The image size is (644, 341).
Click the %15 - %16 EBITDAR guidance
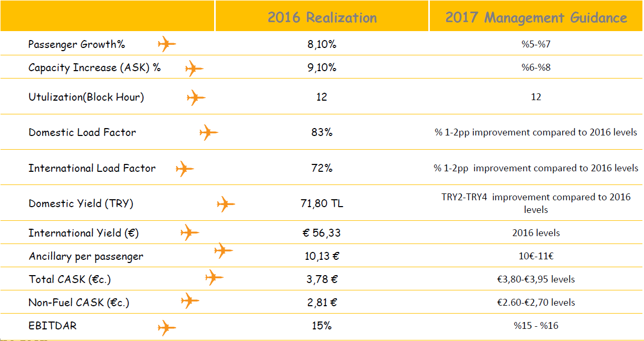[x=536, y=326]
